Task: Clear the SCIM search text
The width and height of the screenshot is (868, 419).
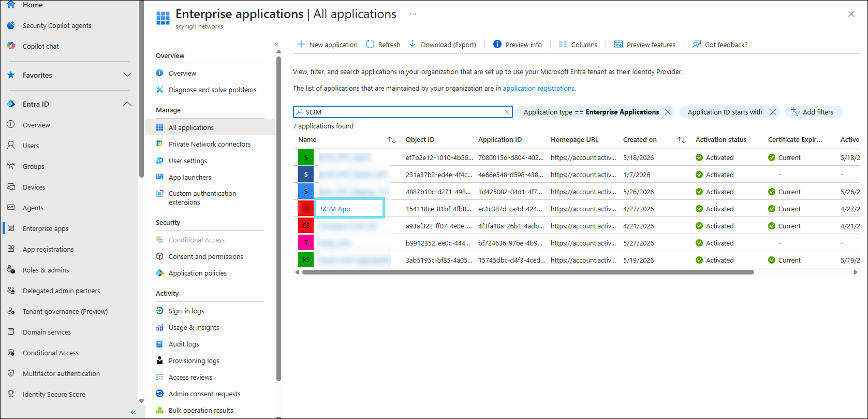Action: click(507, 112)
